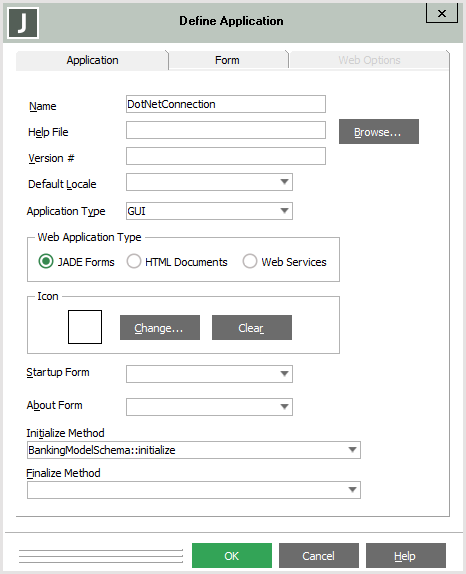Expand the Initialize Method dropdown arrow

click(x=352, y=450)
